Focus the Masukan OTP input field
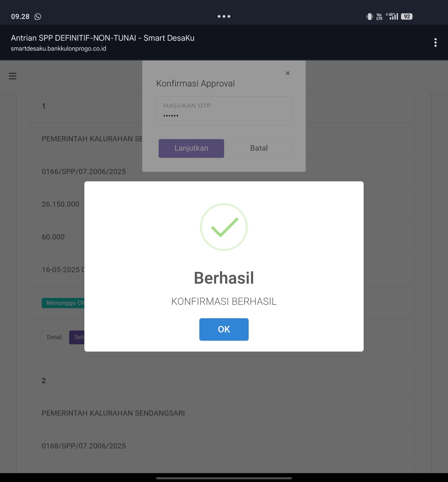Viewport: 448px width, 482px height. (x=224, y=111)
